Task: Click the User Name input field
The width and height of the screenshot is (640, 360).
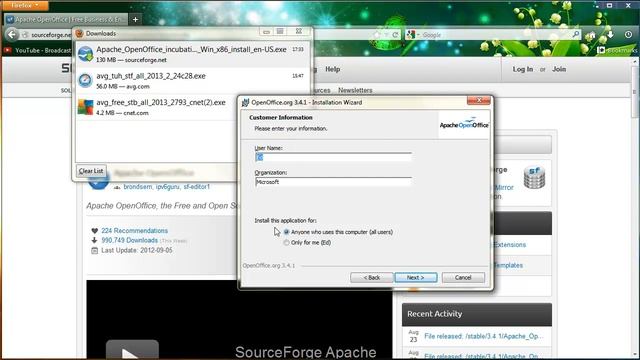Action: (x=333, y=157)
